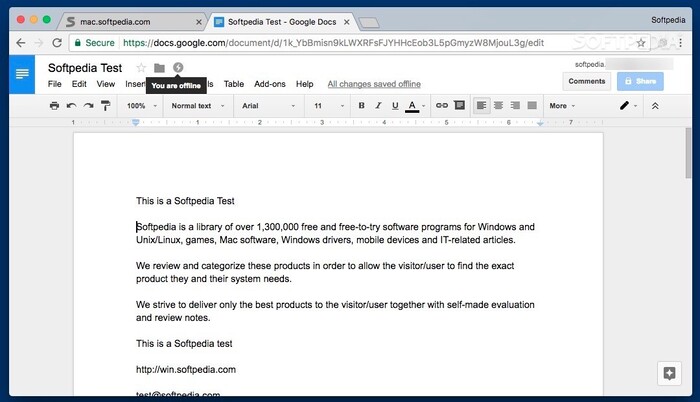This screenshot has height=402, width=700.
Task: Open the font size 11 dropdown
Action: [329, 106]
